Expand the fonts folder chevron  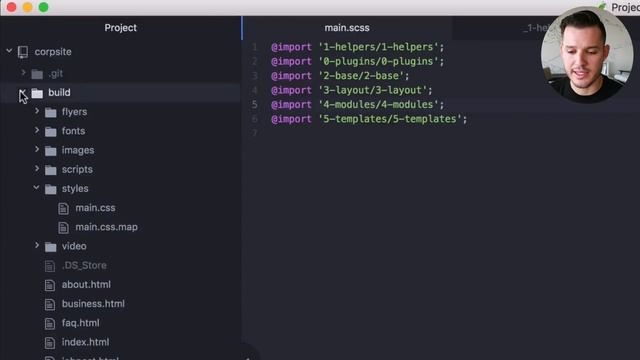(x=37, y=130)
